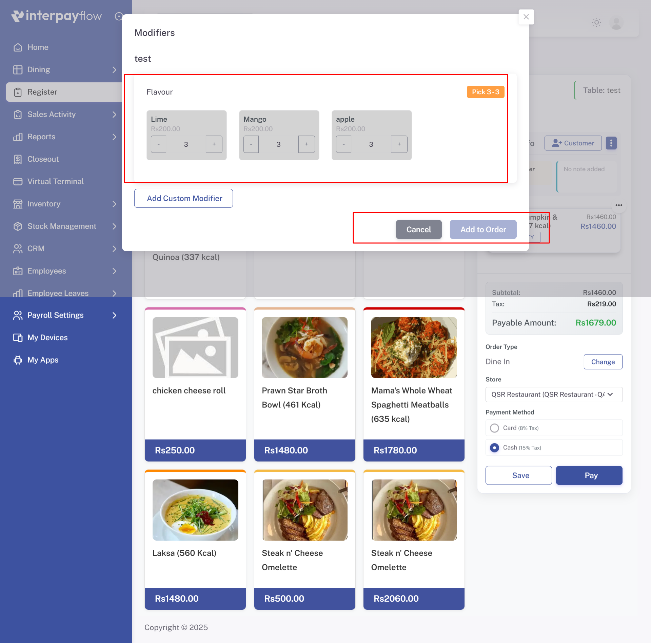Select chicken cheese roll product card
Viewport: 651px width, 644px height.
pos(195,385)
